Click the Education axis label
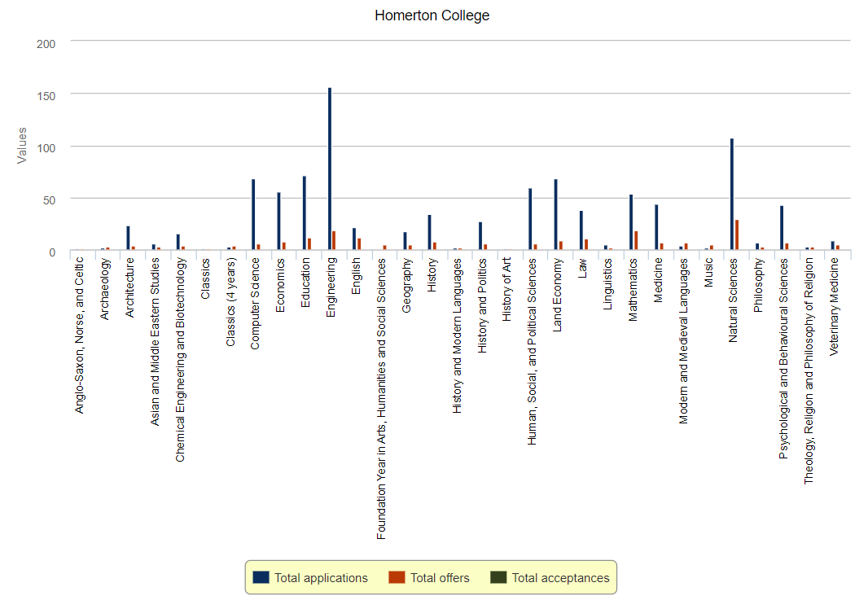 click(305, 283)
